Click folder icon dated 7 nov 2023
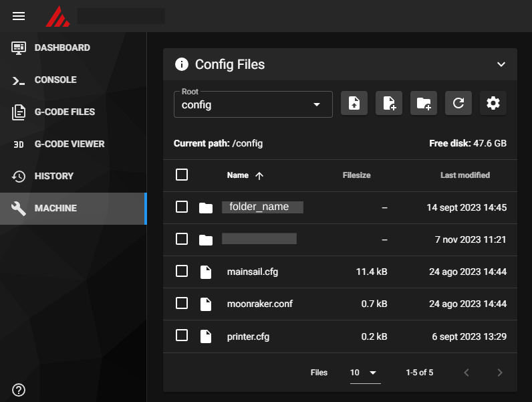The image size is (532, 402). (x=206, y=240)
